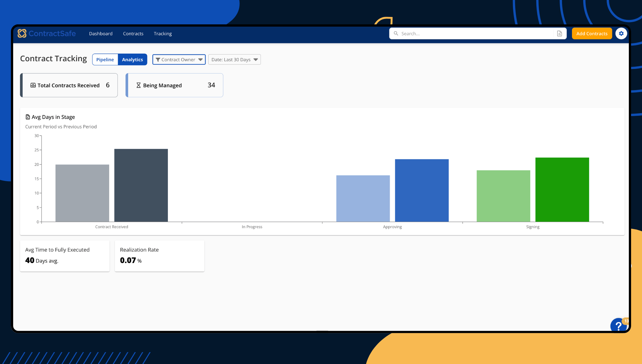
Task: Expand the Contract Owner dropdown arrow
Action: 200,60
